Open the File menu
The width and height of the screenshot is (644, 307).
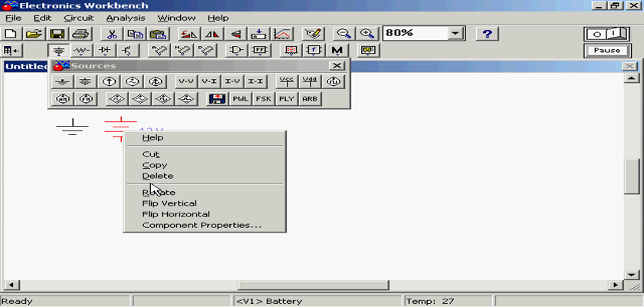[14, 18]
